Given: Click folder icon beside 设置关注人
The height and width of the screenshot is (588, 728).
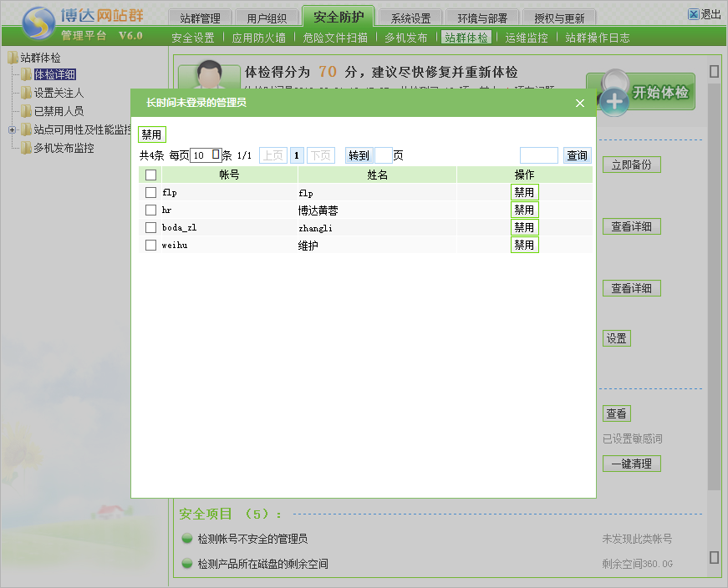Looking at the screenshot, I should (x=27, y=93).
